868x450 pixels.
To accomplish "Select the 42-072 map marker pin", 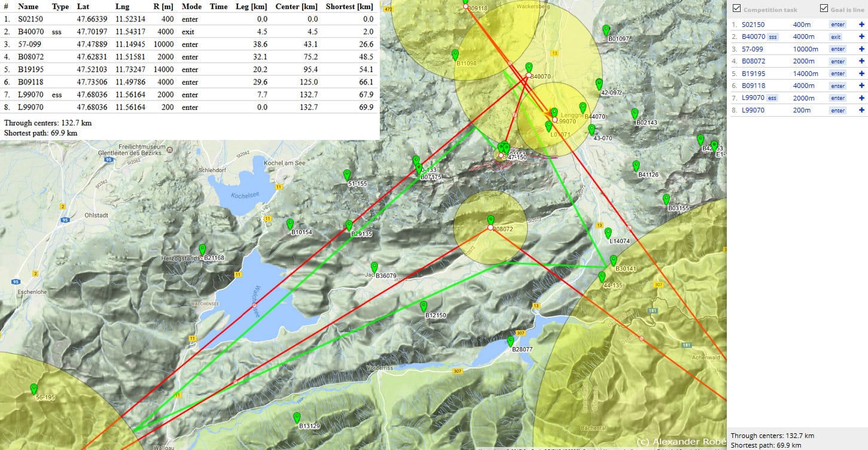I will pyautogui.click(x=599, y=84).
